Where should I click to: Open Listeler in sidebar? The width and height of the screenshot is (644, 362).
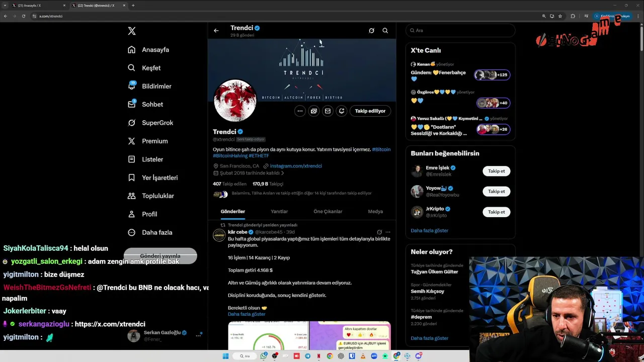click(145, 159)
